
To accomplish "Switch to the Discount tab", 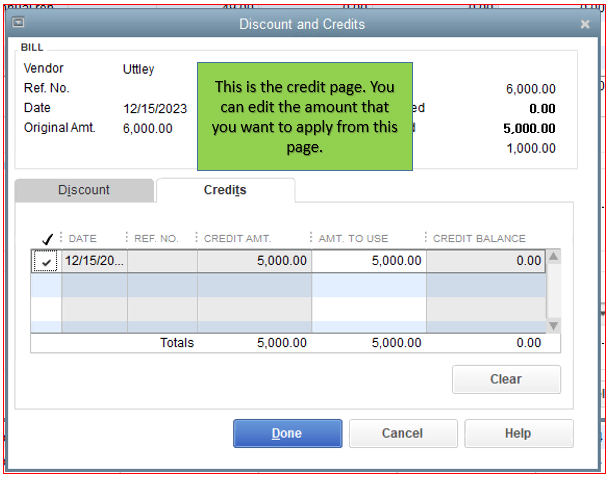I will point(84,190).
